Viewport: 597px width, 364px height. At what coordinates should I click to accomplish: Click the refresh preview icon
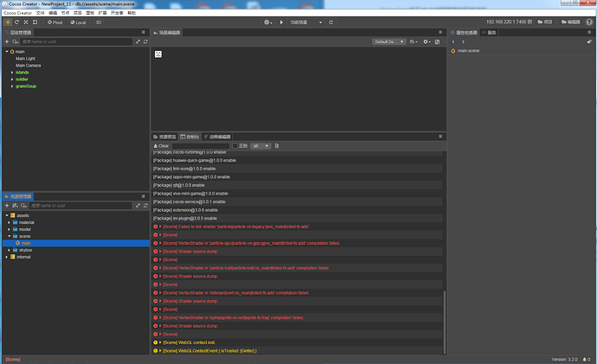[x=331, y=22]
